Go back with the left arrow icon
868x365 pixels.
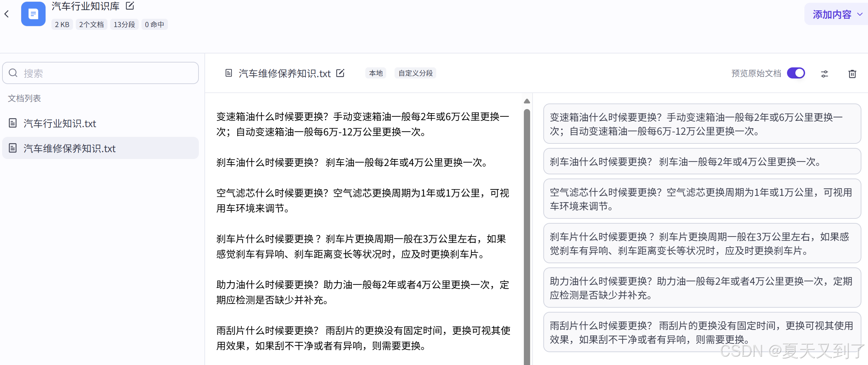pyautogui.click(x=7, y=14)
